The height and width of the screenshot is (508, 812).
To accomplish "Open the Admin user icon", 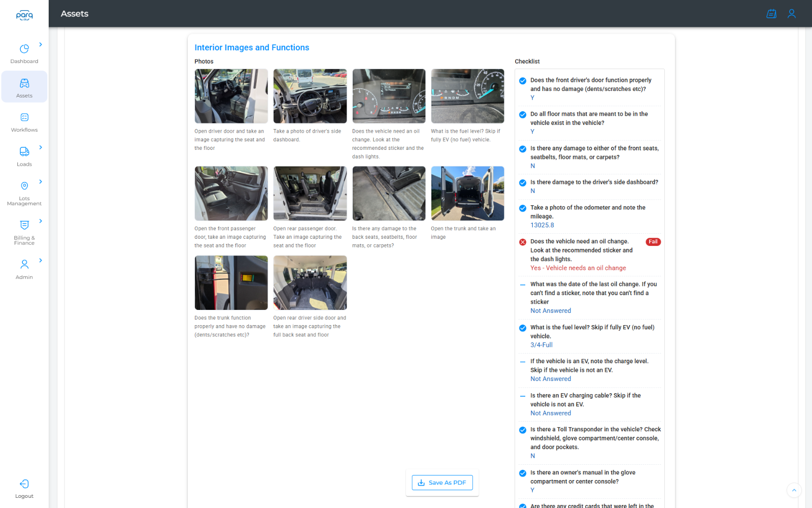I will [x=24, y=264].
